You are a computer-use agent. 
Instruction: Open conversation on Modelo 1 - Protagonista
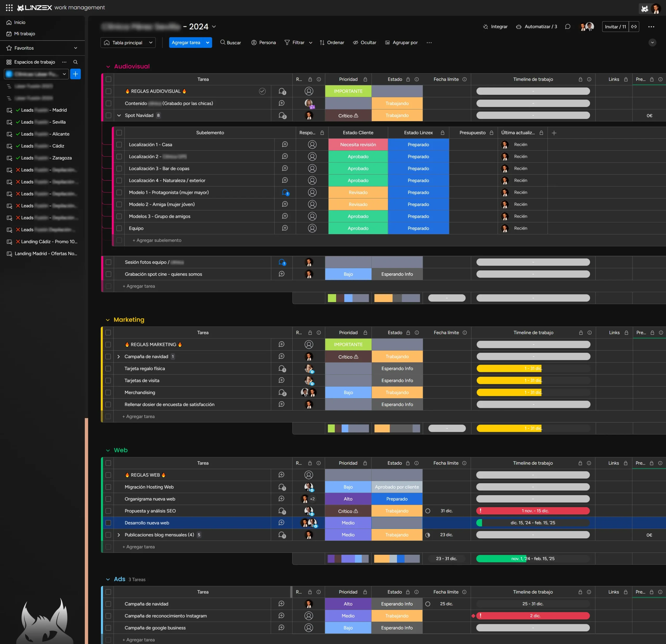coord(285,192)
